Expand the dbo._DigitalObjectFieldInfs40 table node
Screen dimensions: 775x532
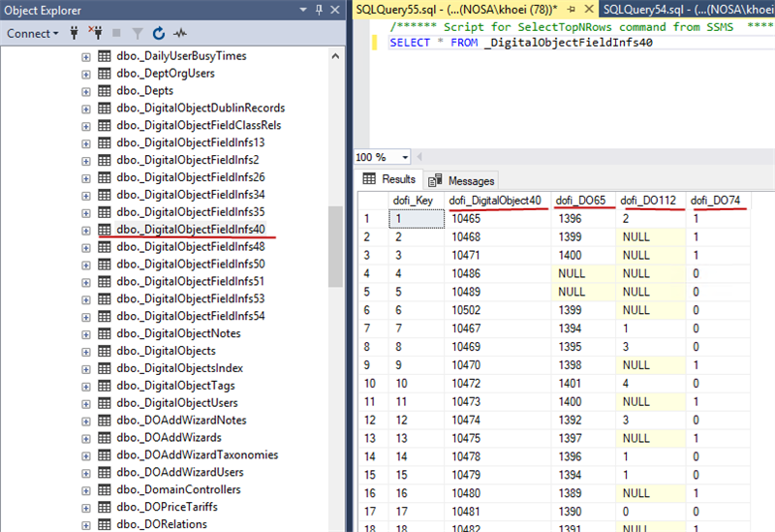click(x=86, y=230)
